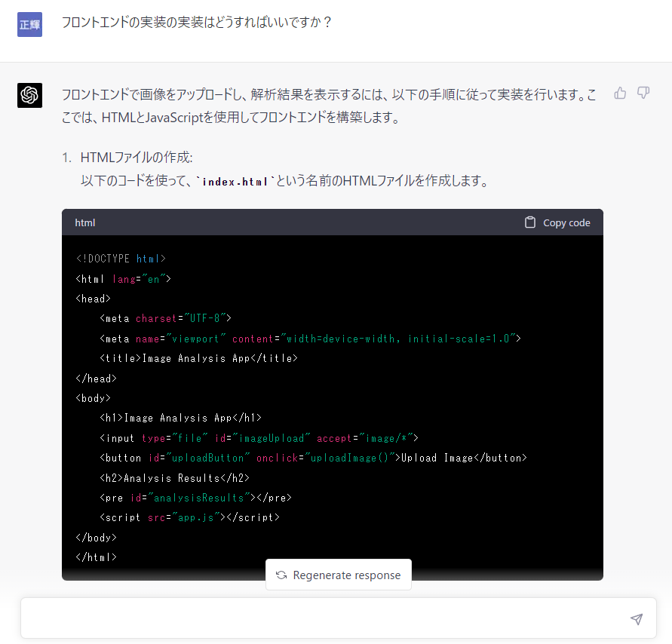672x644 pixels.
Task: Click the list item HTMLファイルの作成:
Action: [x=137, y=158]
